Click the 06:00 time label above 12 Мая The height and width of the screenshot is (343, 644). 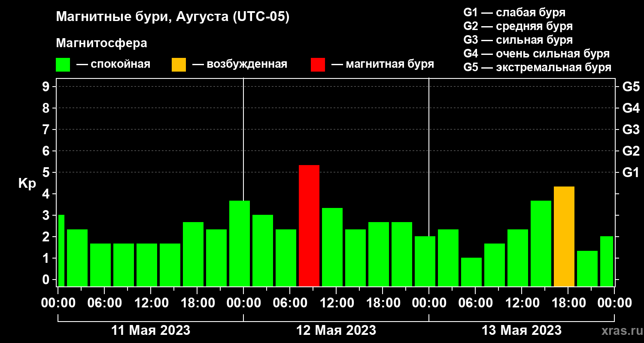(x=290, y=303)
